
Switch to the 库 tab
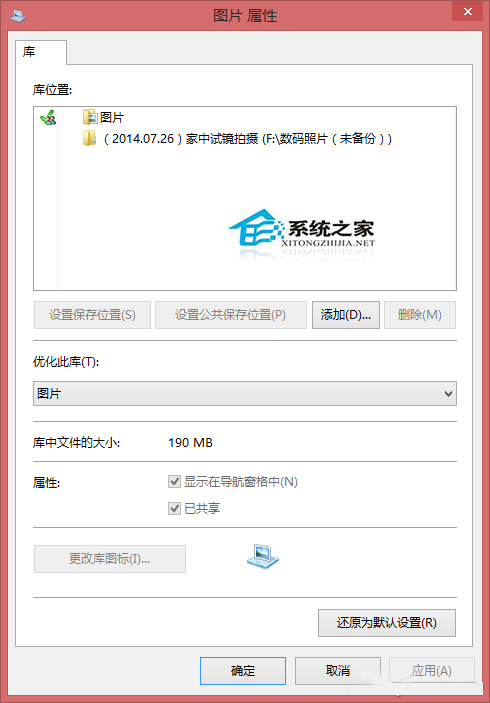click(x=40, y=52)
